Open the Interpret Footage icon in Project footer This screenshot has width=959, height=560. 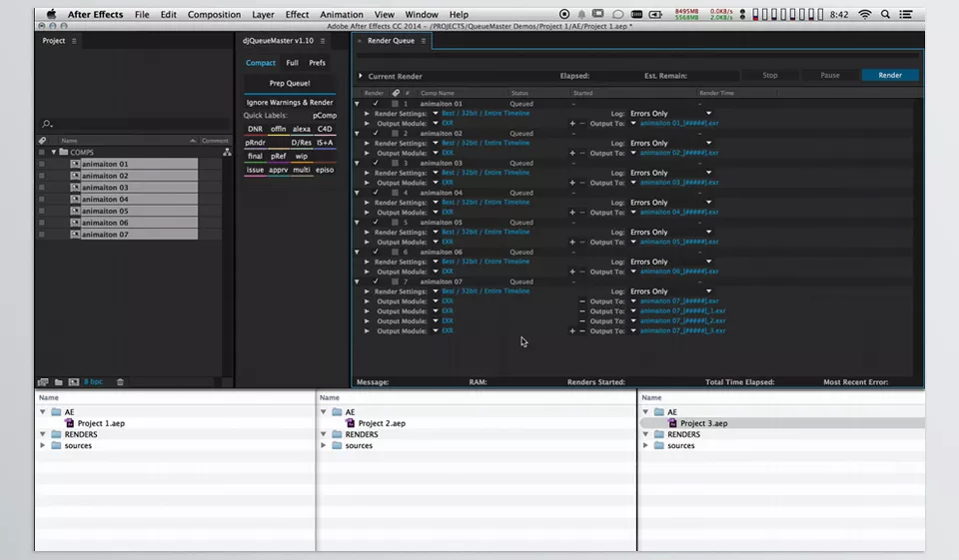pyautogui.click(x=43, y=382)
